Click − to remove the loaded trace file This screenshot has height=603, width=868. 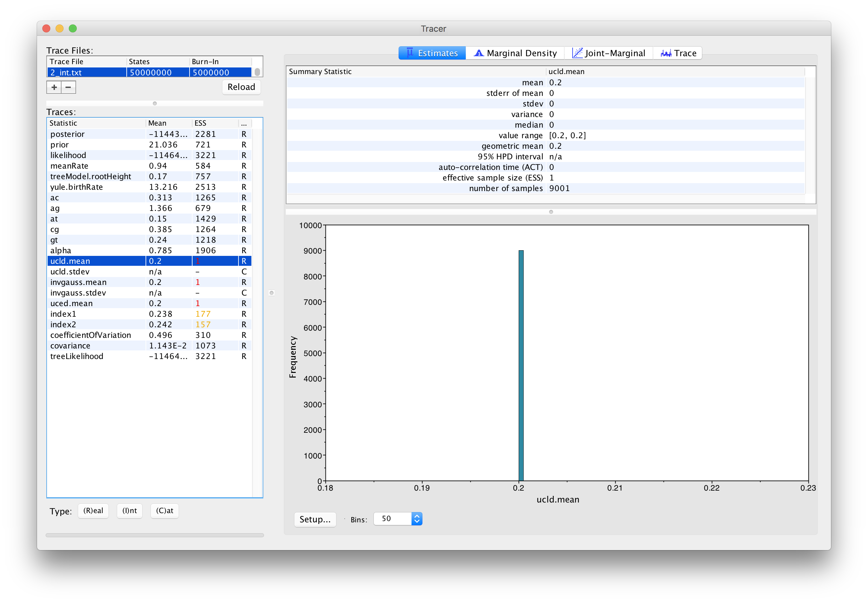tap(68, 87)
